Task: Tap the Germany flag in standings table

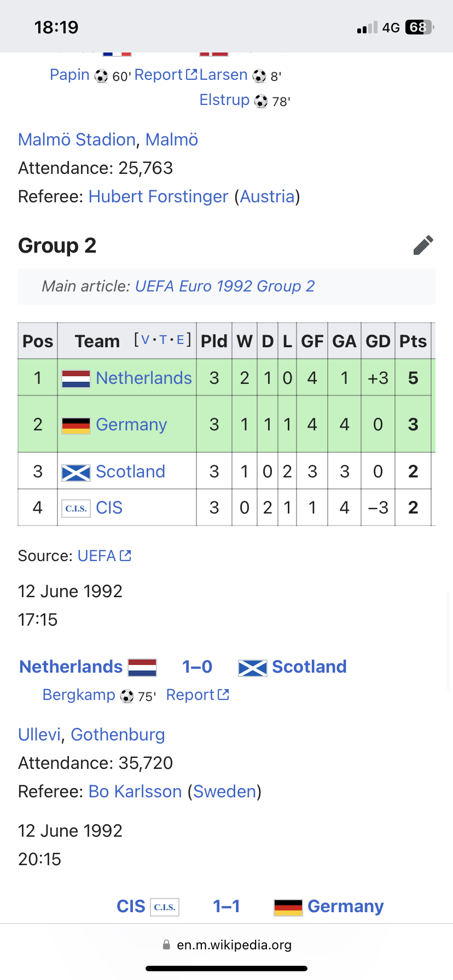Action: tap(76, 425)
